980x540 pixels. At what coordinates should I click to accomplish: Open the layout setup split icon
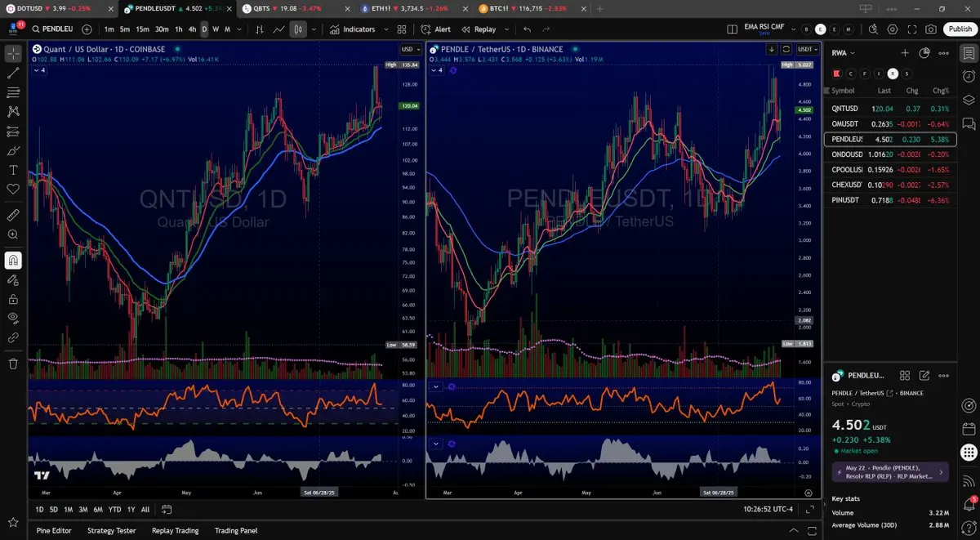pos(732,29)
